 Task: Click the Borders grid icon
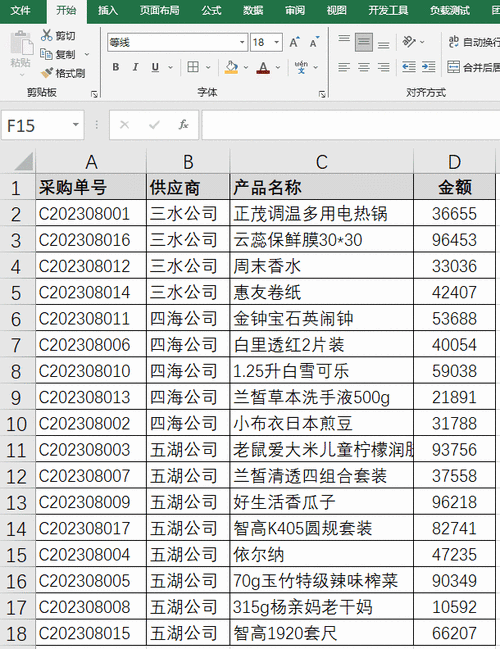pos(193,67)
